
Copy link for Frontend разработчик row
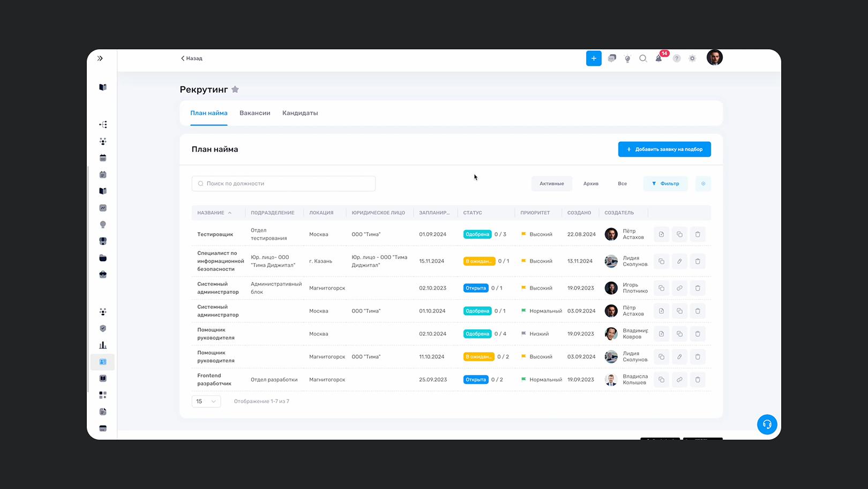click(679, 380)
